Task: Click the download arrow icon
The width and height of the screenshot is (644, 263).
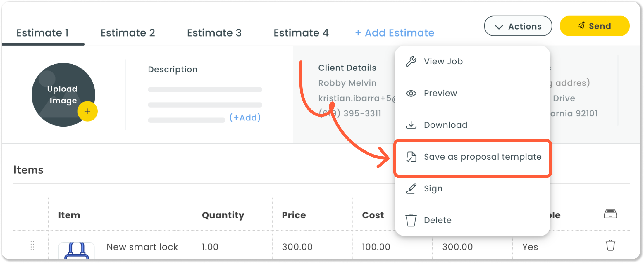Action: click(x=411, y=125)
